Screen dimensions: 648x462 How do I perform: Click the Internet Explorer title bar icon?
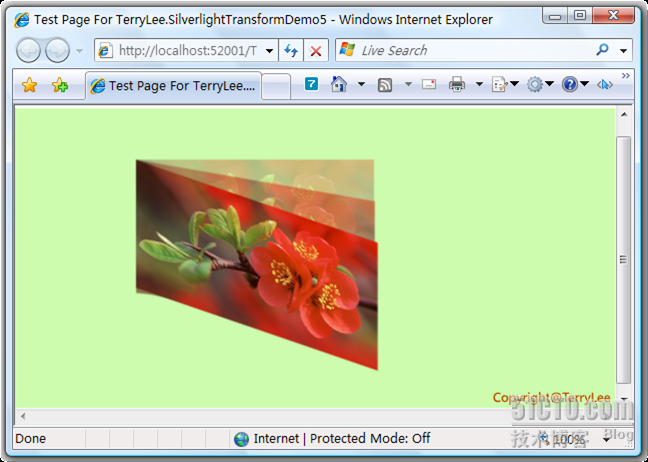(21, 19)
